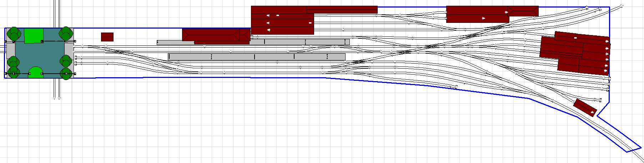644x163 pixels.
Task: Select the small red building near the left
Action: pos(107,37)
